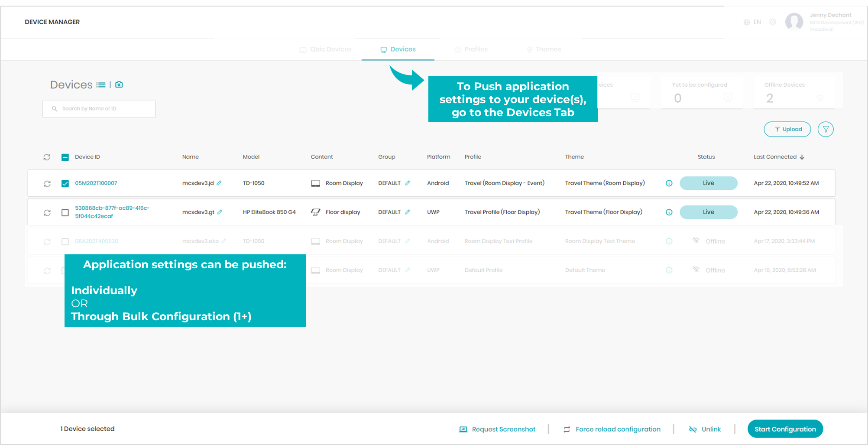
Task: Uncheck the 05M202T100007 device checkbox
Action: click(65, 183)
